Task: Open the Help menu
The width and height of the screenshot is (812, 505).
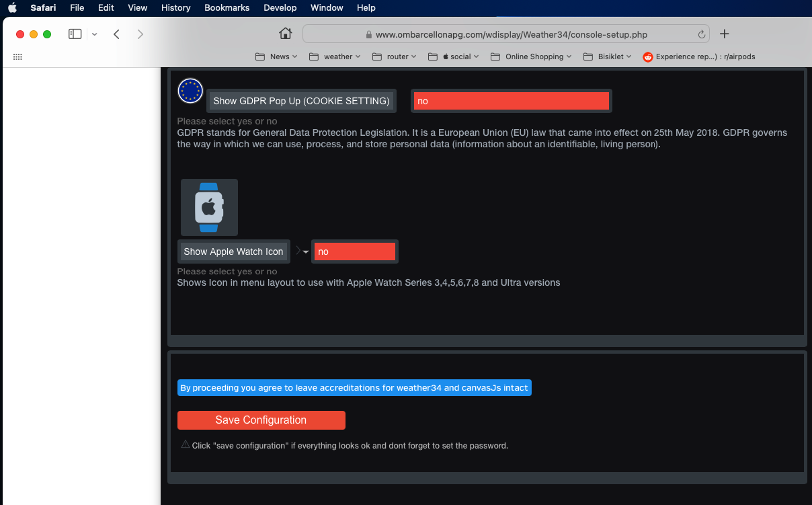Action: (x=366, y=8)
